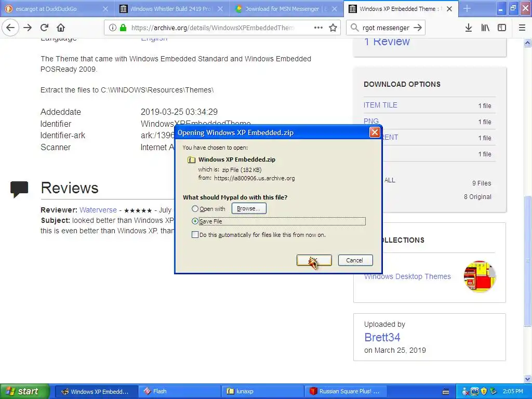This screenshot has width=532, height=399.
Task: Bookmark this page with the star
Action: [333, 28]
